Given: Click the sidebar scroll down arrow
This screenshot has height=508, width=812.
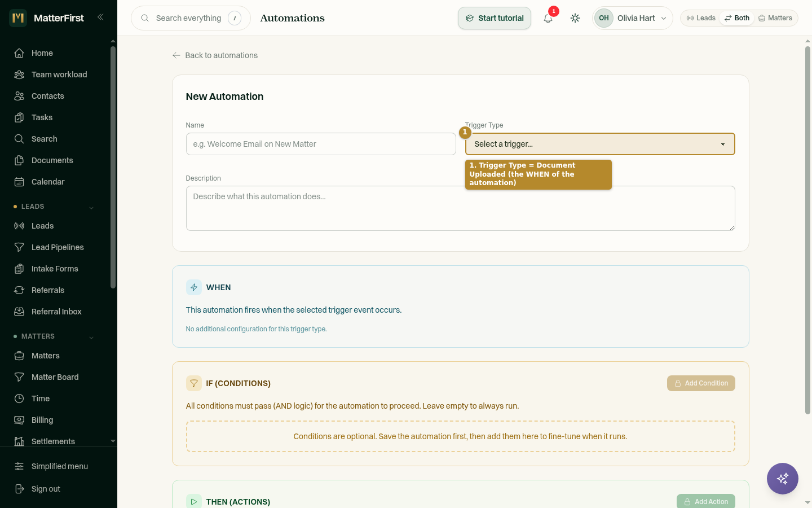Looking at the screenshot, I should (x=113, y=441).
